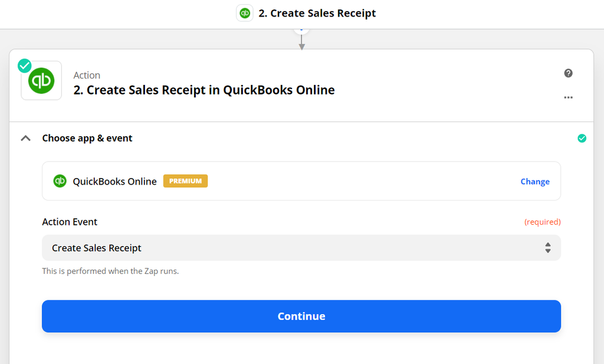Open the help question mark icon
604x364 pixels.
(568, 73)
